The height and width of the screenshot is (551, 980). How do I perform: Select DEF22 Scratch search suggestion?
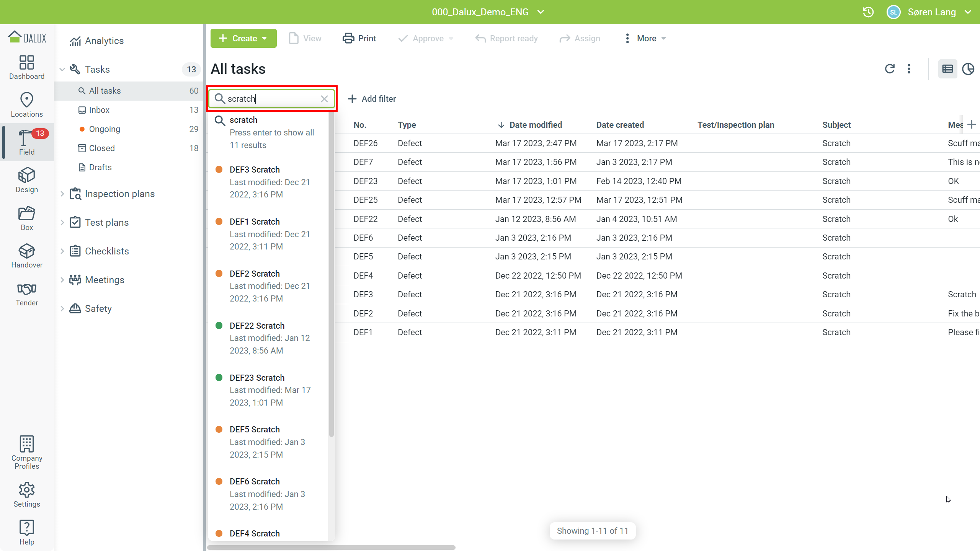point(257,326)
